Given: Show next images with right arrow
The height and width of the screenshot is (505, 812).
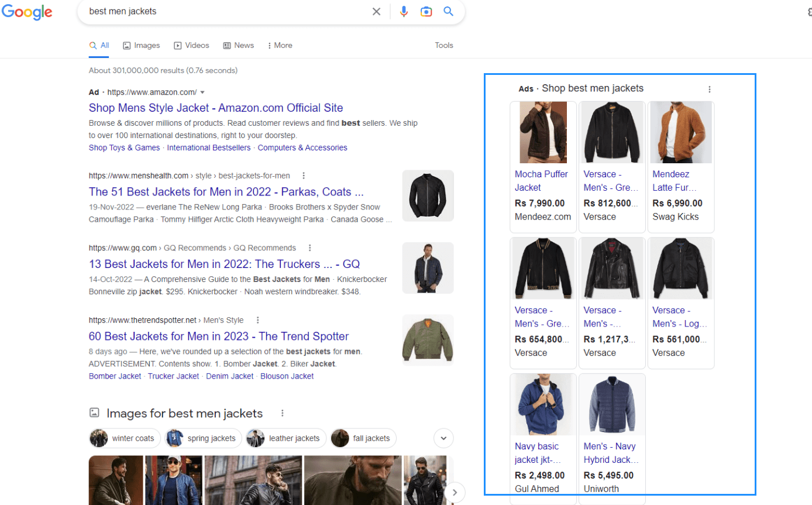Looking at the screenshot, I should 455,493.
